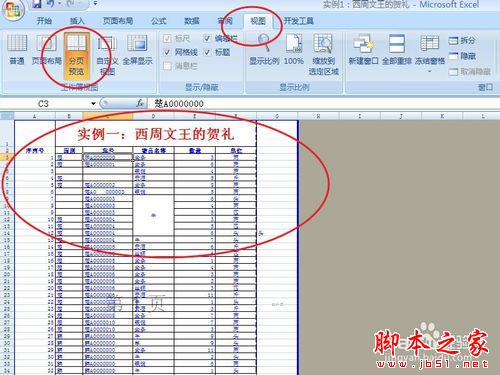Viewport: 500px width, 375px height.
Task: Click the 贺品名称 header cell
Action: click(x=153, y=150)
